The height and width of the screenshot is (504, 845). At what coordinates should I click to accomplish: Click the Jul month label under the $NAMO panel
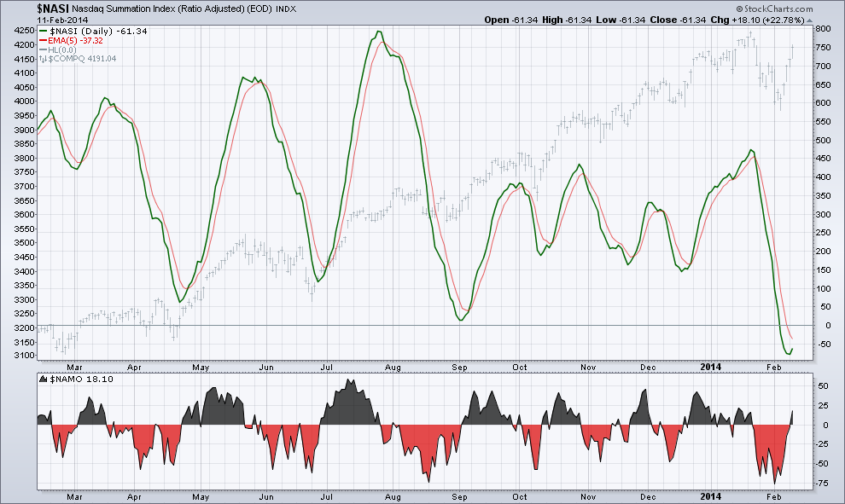[326, 497]
